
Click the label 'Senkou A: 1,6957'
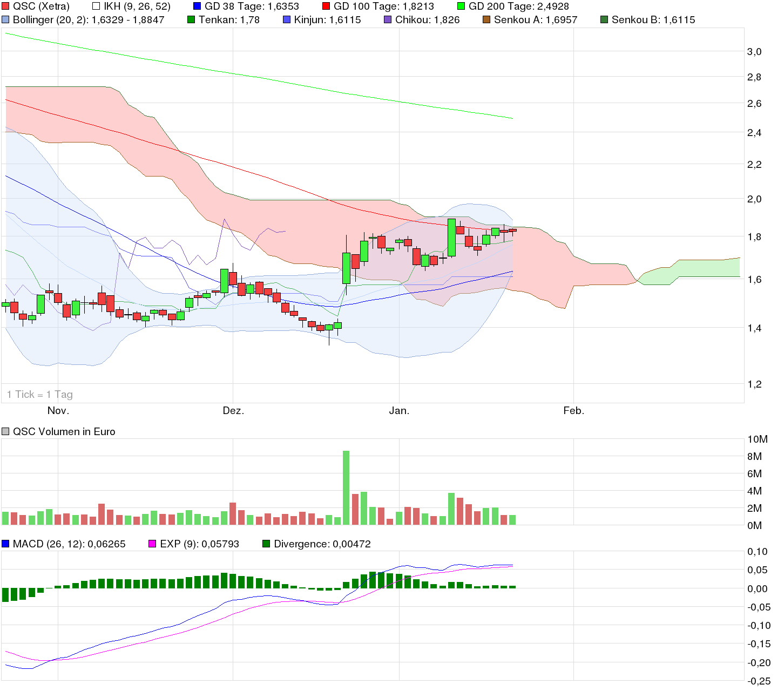(x=536, y=19)
